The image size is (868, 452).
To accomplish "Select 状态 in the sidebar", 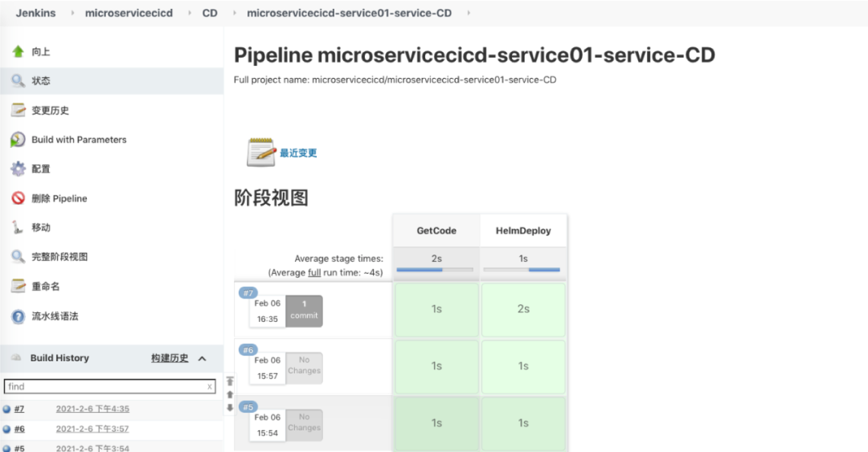I will (41, 81).
